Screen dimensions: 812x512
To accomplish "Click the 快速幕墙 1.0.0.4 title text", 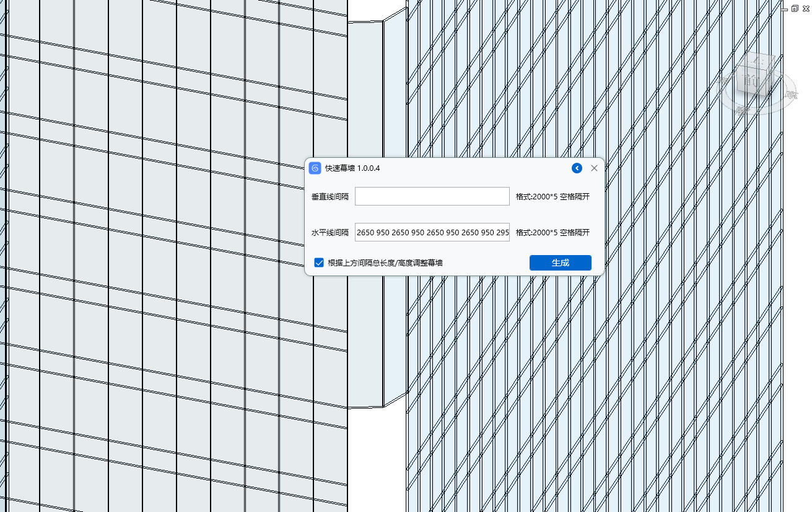I will click(x=352, y=168).
